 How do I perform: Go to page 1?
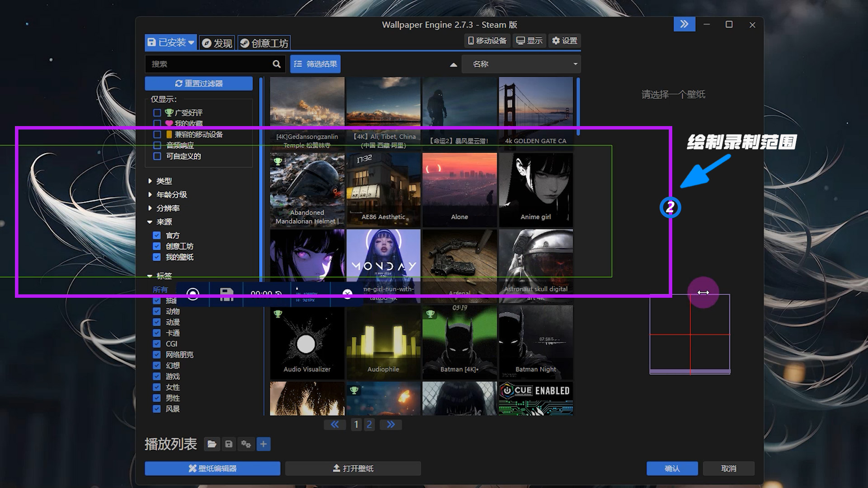356,424
